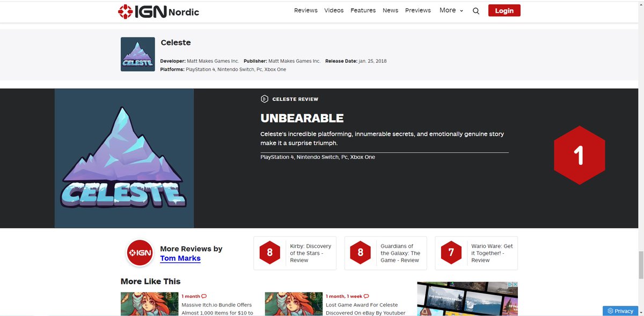Click the Wario Ware score 7 hexagon
The image size is (644, 316).
[451, 253]
